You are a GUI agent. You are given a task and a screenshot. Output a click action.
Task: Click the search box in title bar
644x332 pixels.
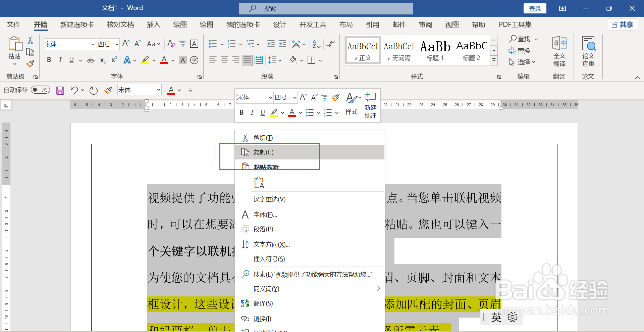pos(326,8)
